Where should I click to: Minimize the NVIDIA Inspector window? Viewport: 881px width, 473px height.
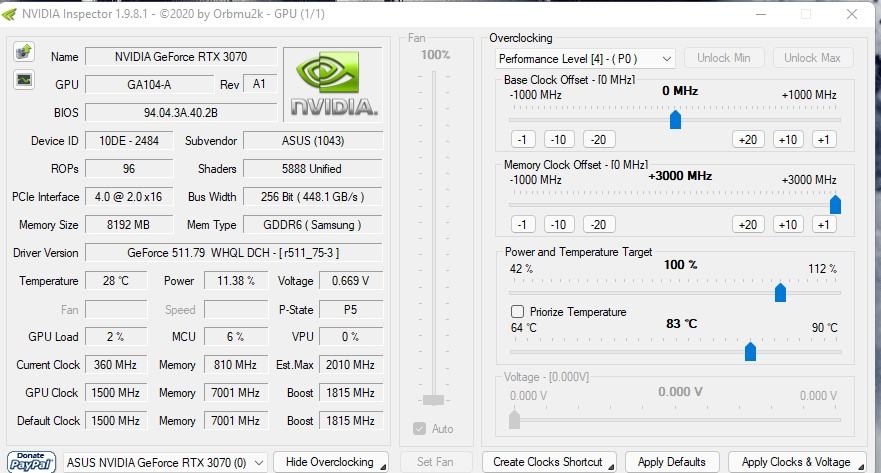click(x=761, y=14)
